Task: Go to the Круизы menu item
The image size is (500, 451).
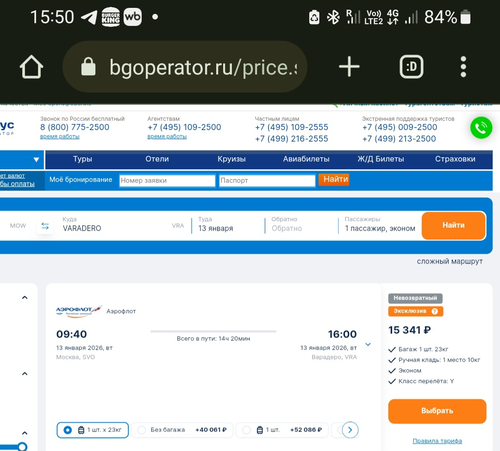Action: [232, 159]
